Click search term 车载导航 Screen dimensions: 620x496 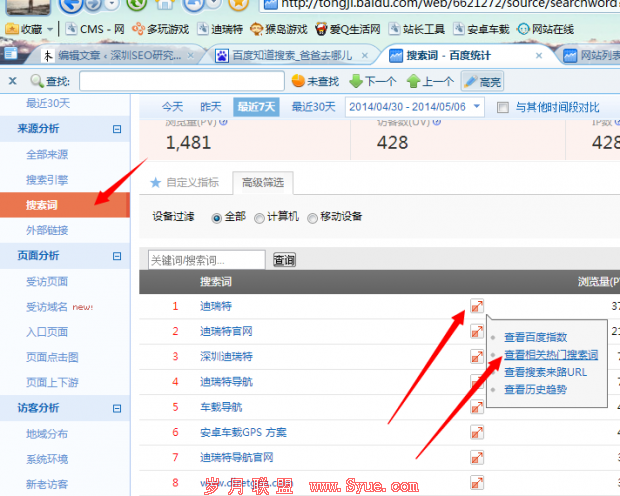pos(221,407)
